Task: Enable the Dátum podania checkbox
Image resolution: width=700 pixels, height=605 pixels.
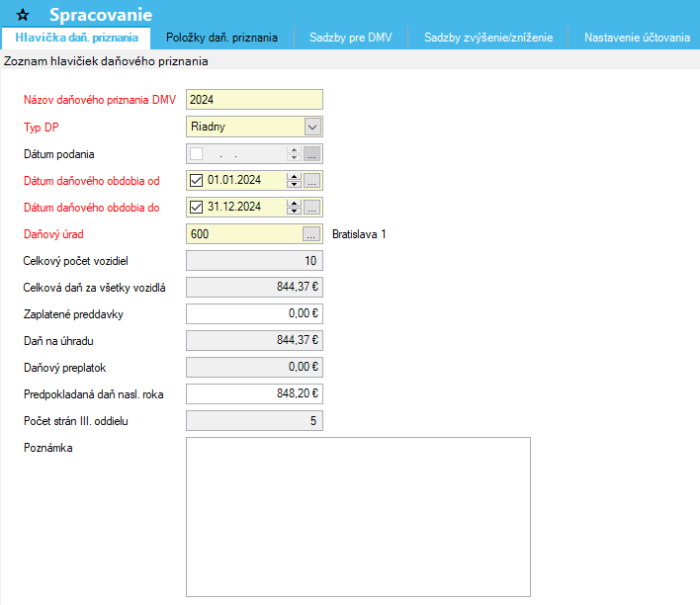Action: (x=197, y=153)
